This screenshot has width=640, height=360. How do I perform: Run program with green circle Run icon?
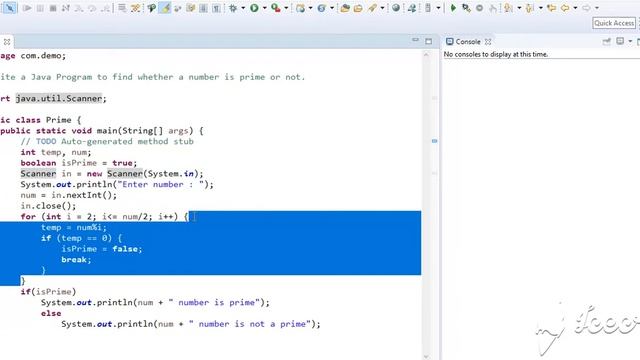(254, 8)
